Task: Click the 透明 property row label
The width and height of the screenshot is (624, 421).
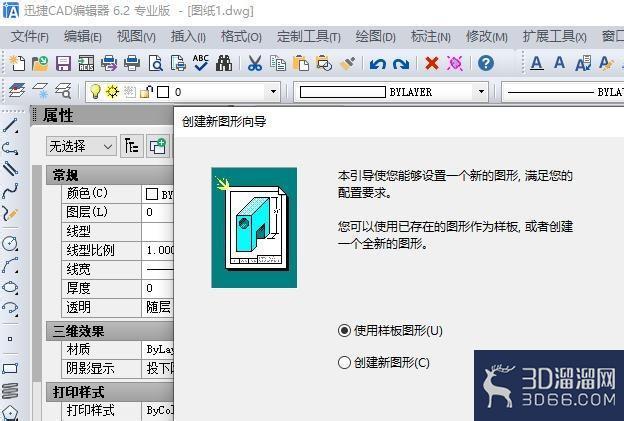Action: point(79,307)
